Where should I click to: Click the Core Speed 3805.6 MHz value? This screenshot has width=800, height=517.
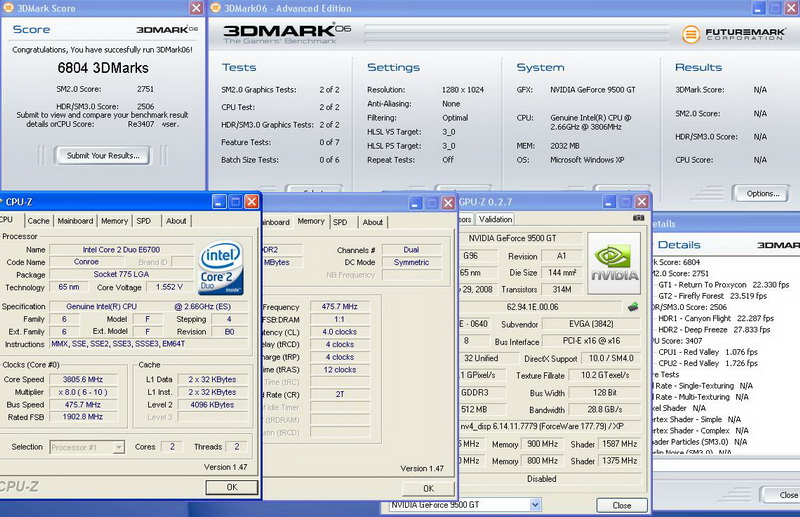tap(83, 379)
